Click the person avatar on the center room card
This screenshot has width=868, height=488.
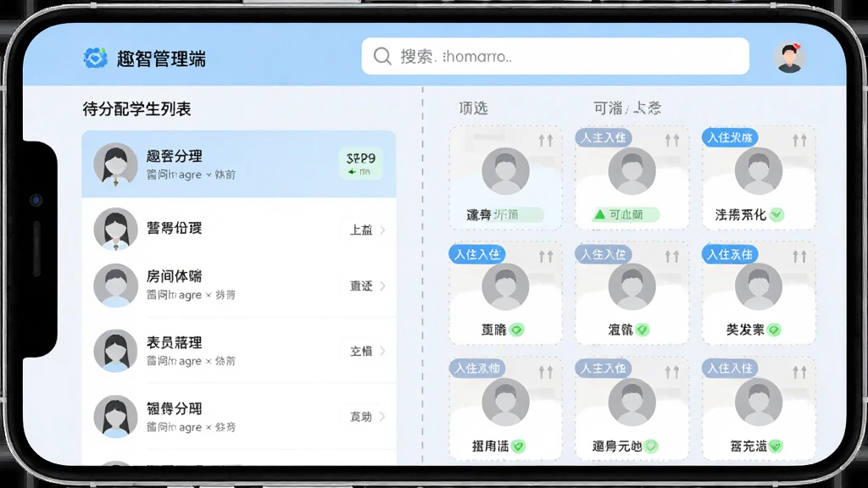point(632,286)
